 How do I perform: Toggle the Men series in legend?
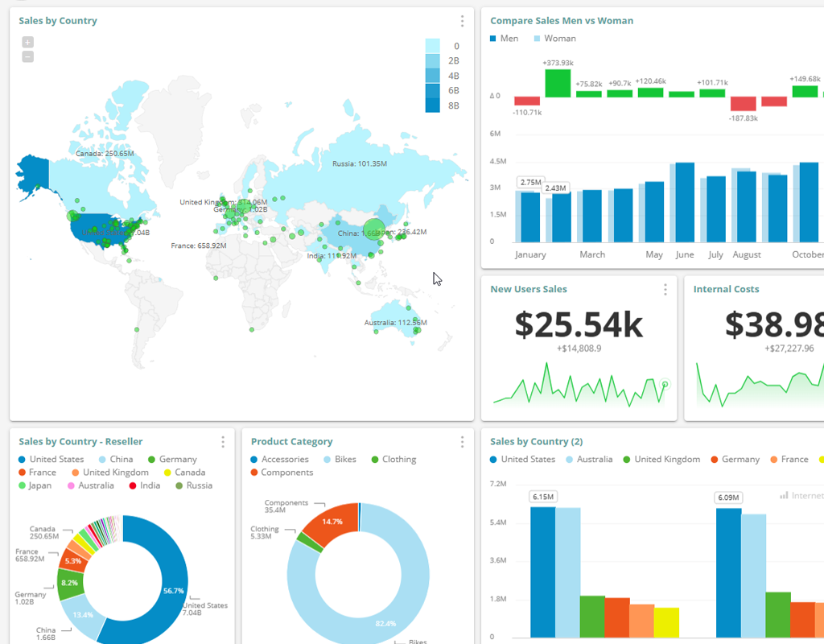504,39
